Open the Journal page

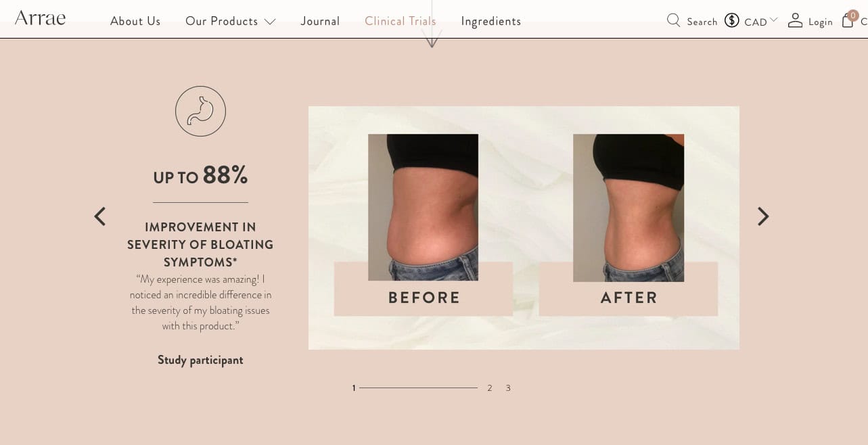click(x=320, y=21)
